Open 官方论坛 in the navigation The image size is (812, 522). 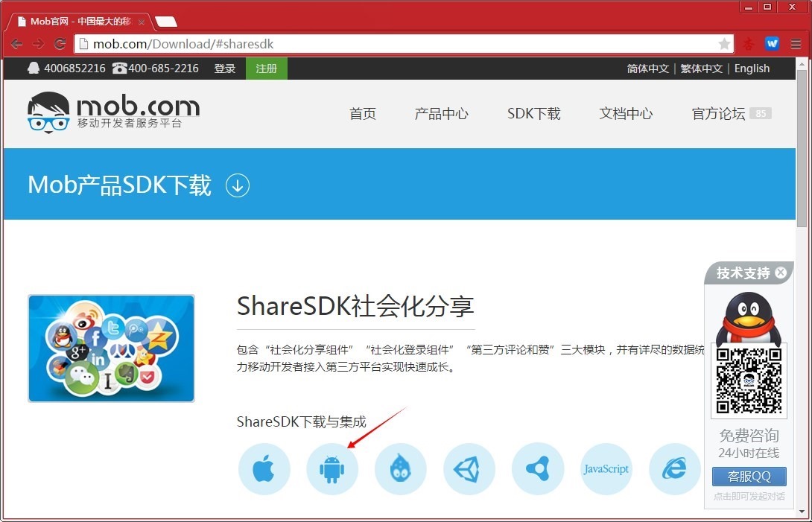[718, 113]
